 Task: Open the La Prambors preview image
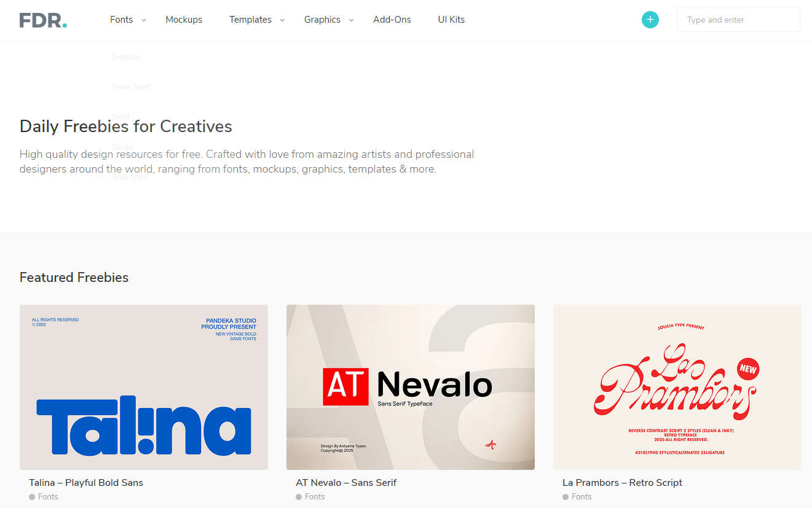677,387
